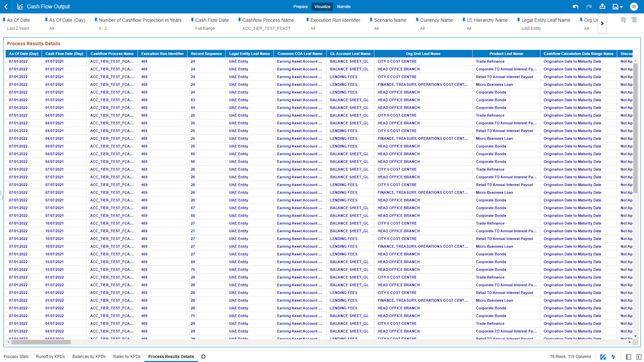The width and height of the screenshot is (644, 362).
Task: Add a new canvas with plus icon
Action: 203,357
